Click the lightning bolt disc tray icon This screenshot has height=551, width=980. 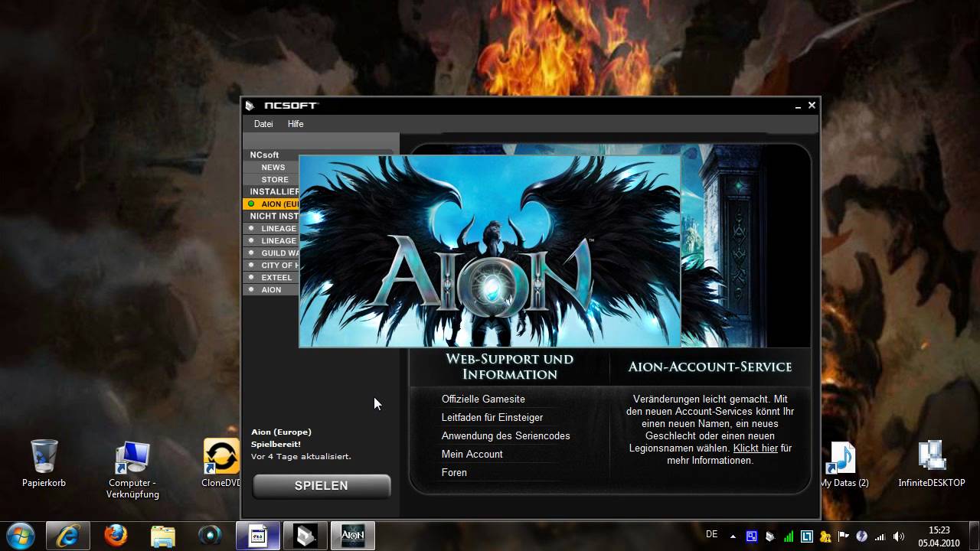coord(862,536)
